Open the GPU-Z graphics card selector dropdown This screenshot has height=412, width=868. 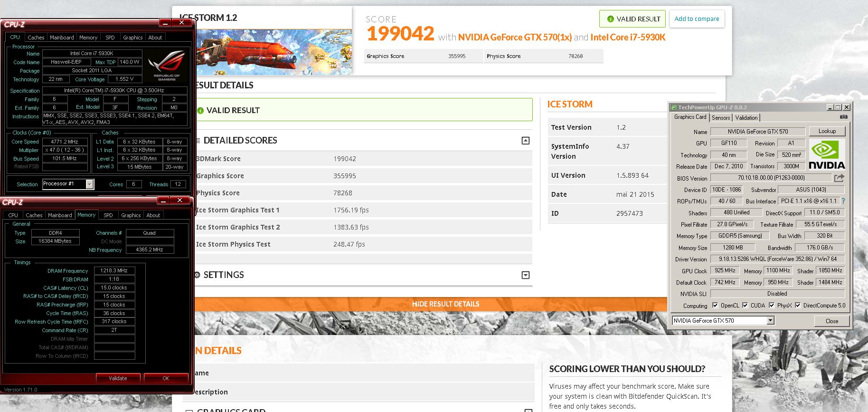tap(770, 321)
